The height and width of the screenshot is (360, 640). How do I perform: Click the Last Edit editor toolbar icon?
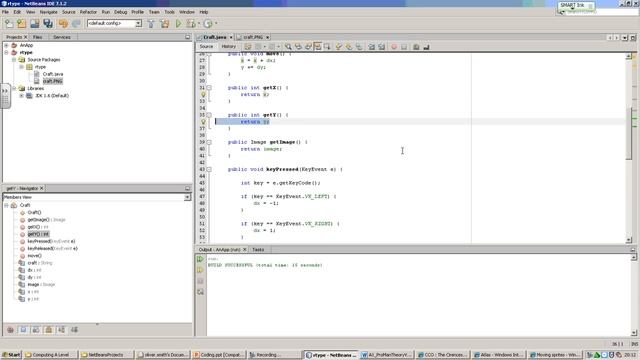click(x=247, y=47)
